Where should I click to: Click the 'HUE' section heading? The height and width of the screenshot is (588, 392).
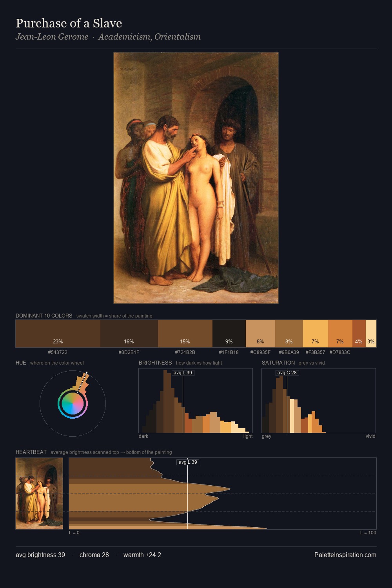click(21, 363)
